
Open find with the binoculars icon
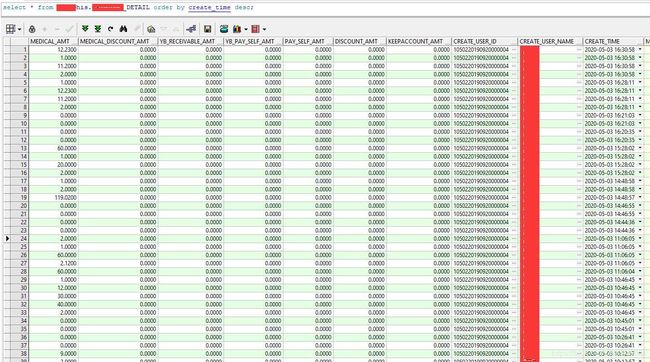(x=123, y=29)
